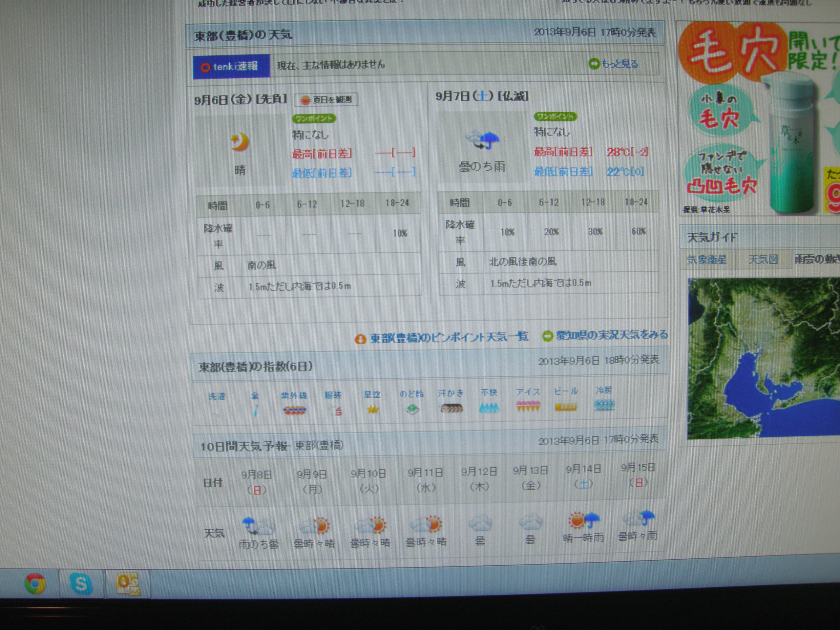Click the 曇 cloud icon for 9月13日

pos(531,522)
